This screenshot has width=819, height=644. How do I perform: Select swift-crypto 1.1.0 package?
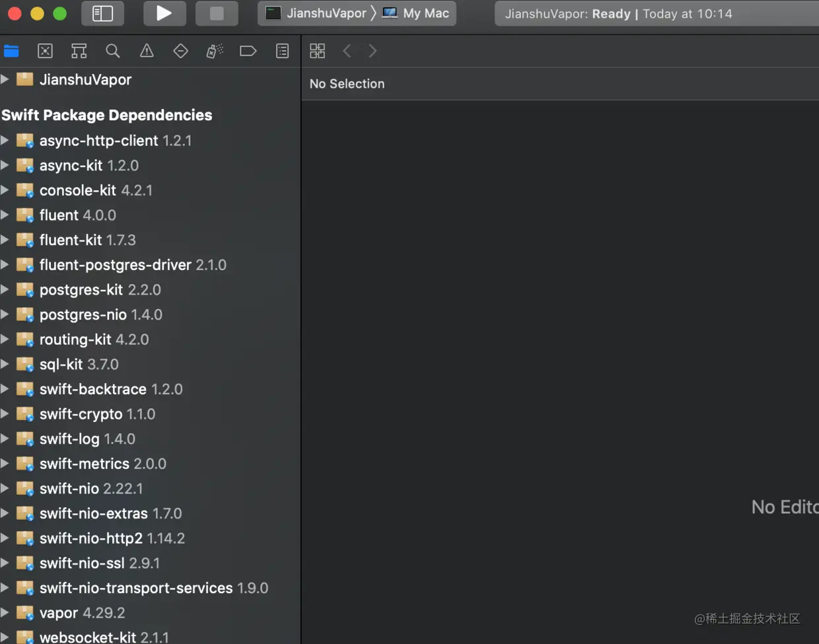coord(151,414)
